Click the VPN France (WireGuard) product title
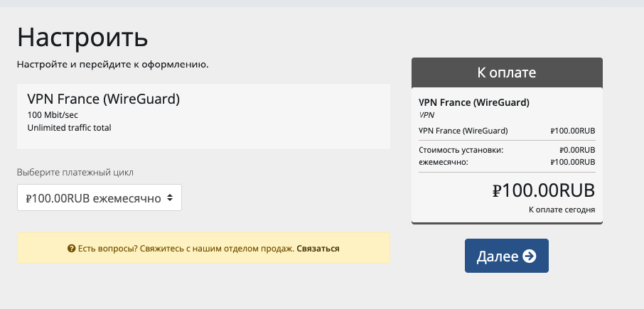644x309 pixels. (x=104, y=99)
